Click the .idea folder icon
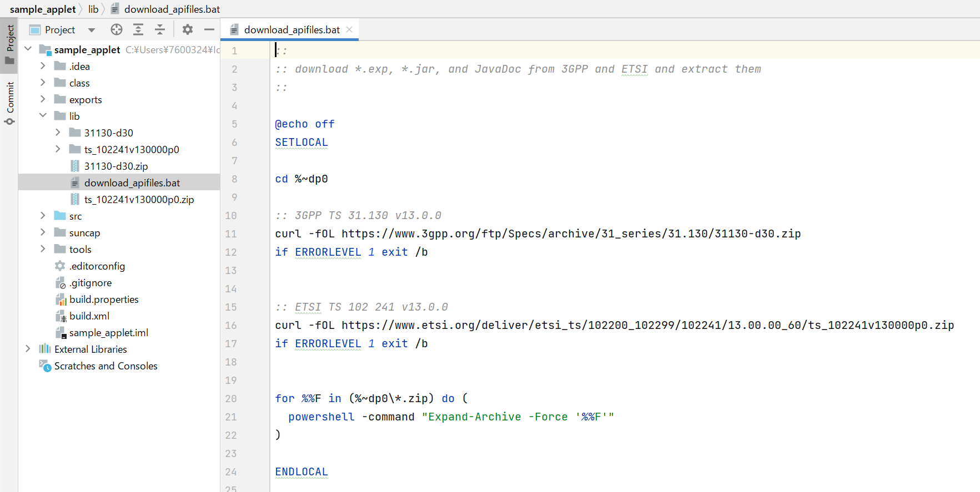Image resolution: width=980 pixels, height=492 pixels. (60, 66)
